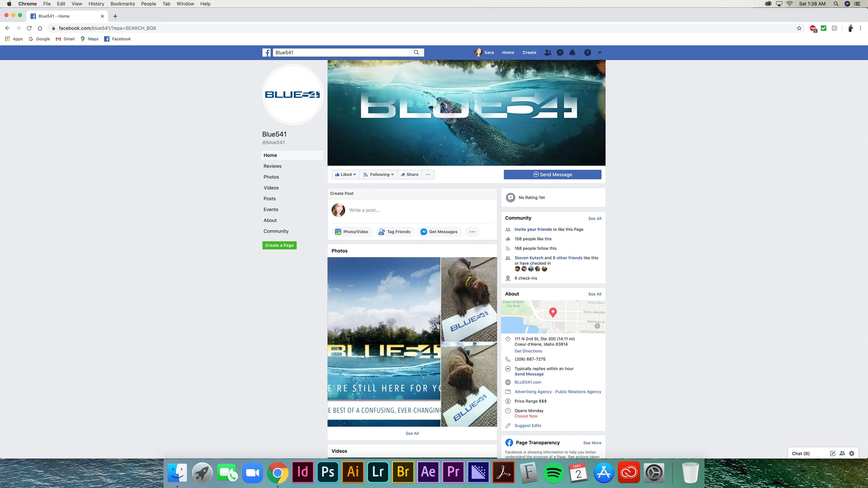Open the Bookmarks menu in menu bar
The height and width of the screenshot is (488, 868).
click(123, 4)
